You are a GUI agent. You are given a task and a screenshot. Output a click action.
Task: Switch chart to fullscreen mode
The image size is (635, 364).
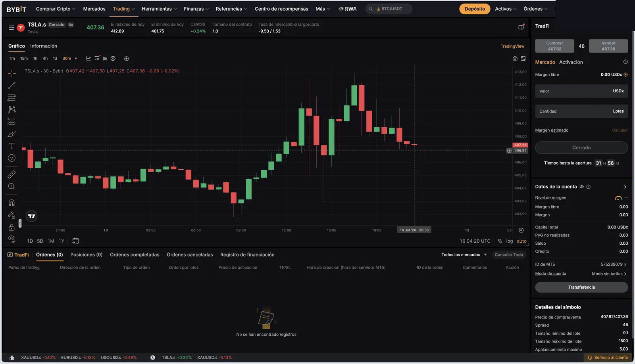click(523, 58)
